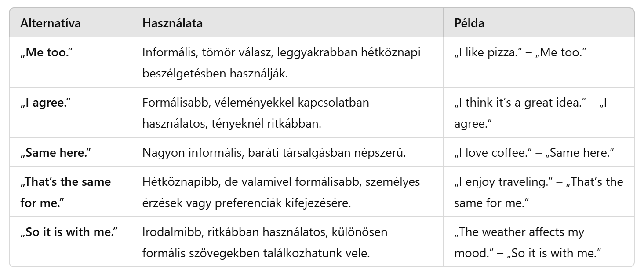Click the Példa column header

[469, 23]
